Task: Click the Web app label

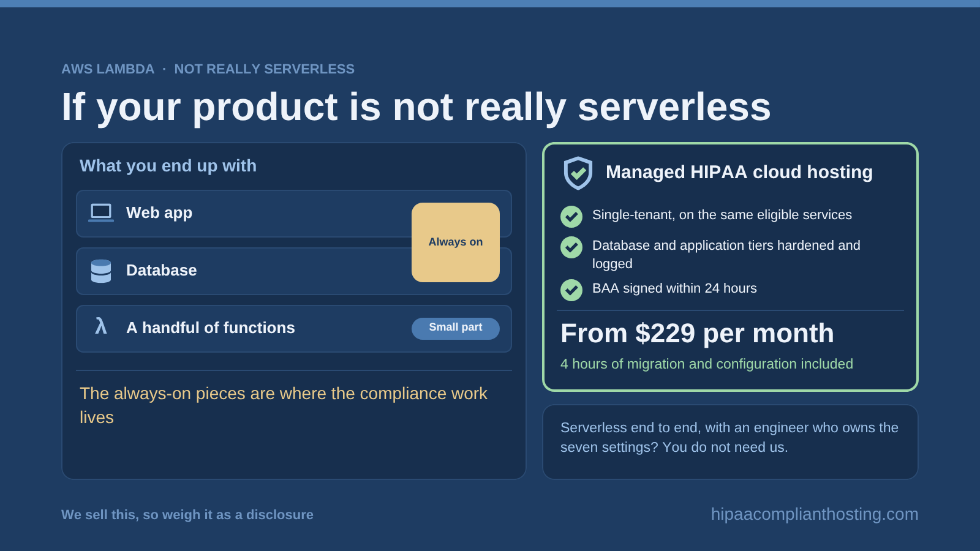Action: tap(159, 213)
